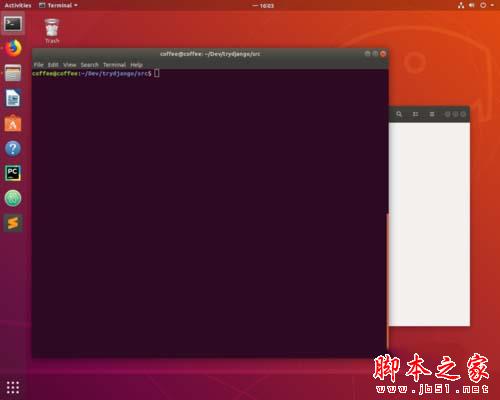
Task: Launch Firefox from the dock
Action: click(x=13, y=48)
